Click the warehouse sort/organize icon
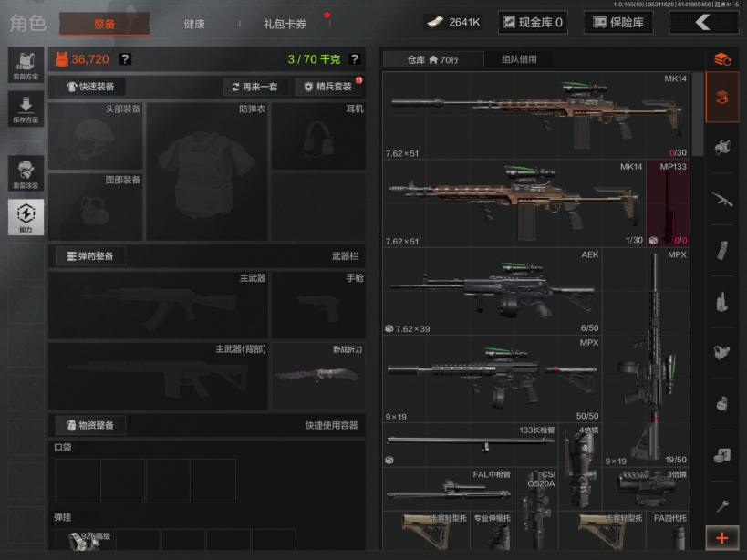Screen dimensions: 747x560 (x=722, y=59)
